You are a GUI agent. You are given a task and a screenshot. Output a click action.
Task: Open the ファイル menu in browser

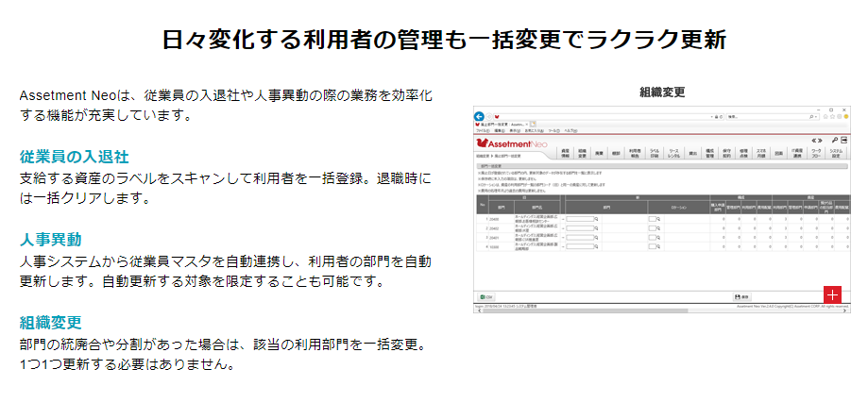pyautogui.click(x=482, y=130)
